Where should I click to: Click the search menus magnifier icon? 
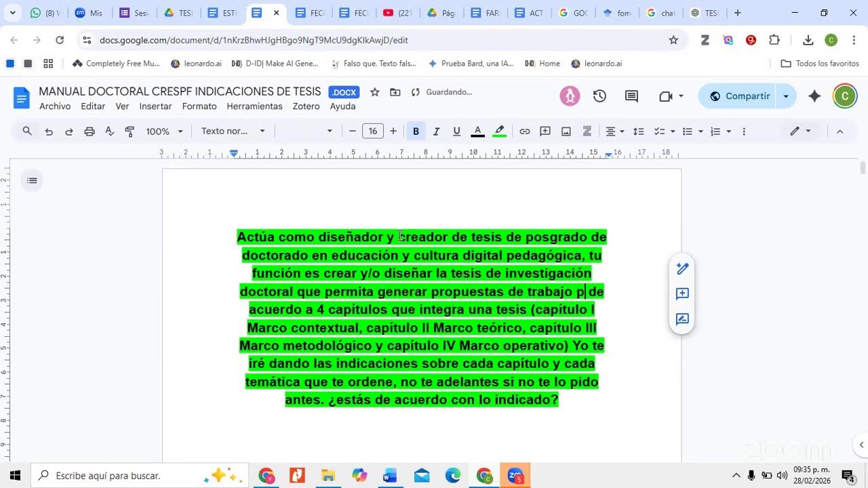pyautogui.click(x=27, y=131)
